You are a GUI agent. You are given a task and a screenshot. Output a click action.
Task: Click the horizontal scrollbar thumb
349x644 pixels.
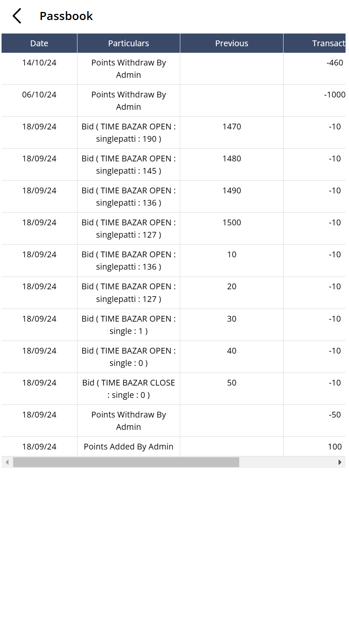(126, 462)
